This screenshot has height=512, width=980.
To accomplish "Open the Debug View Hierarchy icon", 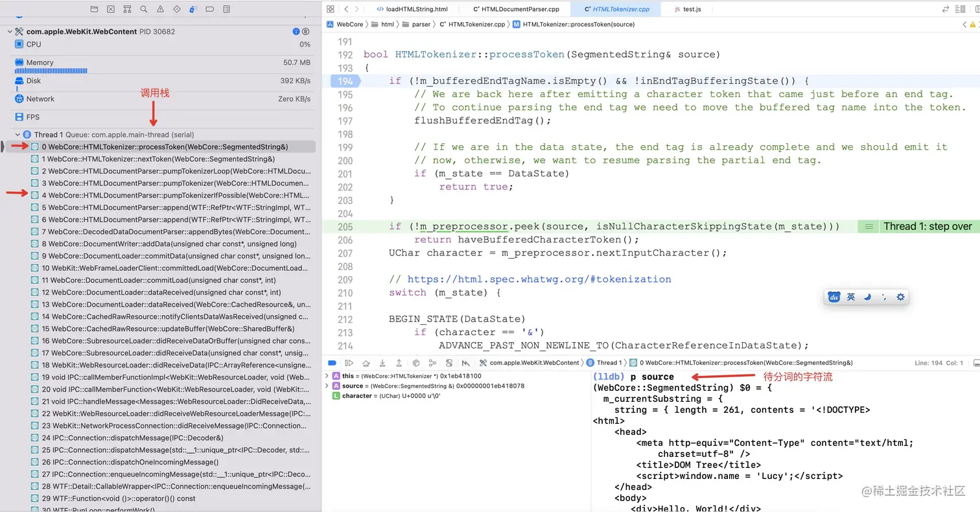I will [416, 363].
